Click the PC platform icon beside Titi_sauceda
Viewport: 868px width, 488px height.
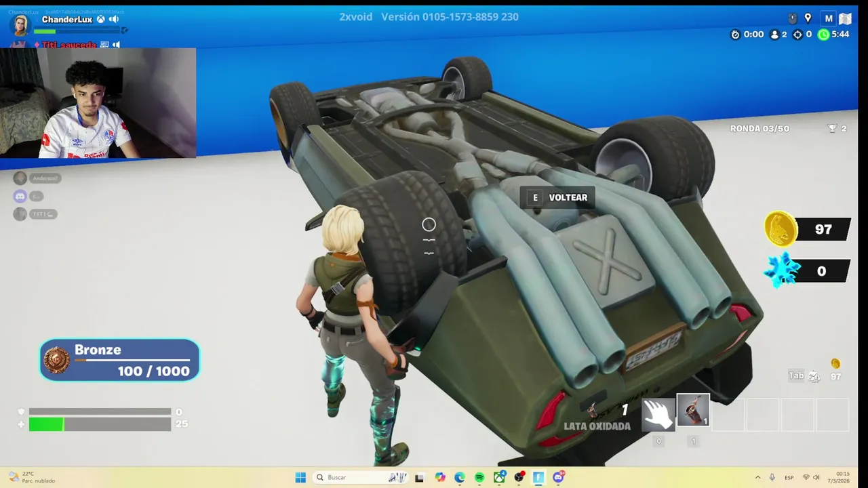coord(104,45)
